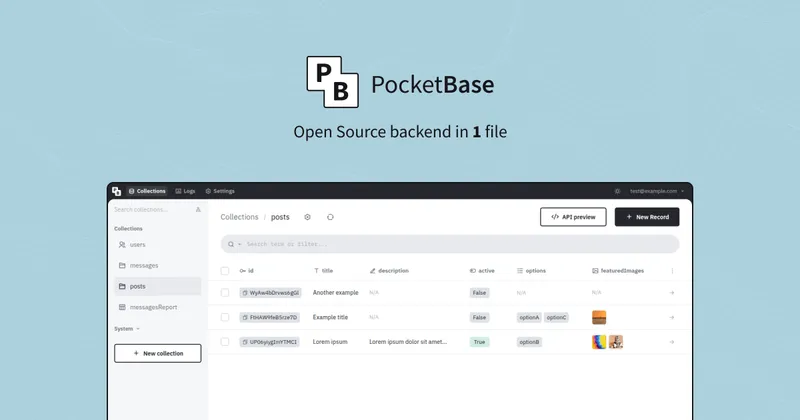This screenshot has height=420, width=800.
Task: Select the posts collection in the sidebar
Action: (158, 286)
